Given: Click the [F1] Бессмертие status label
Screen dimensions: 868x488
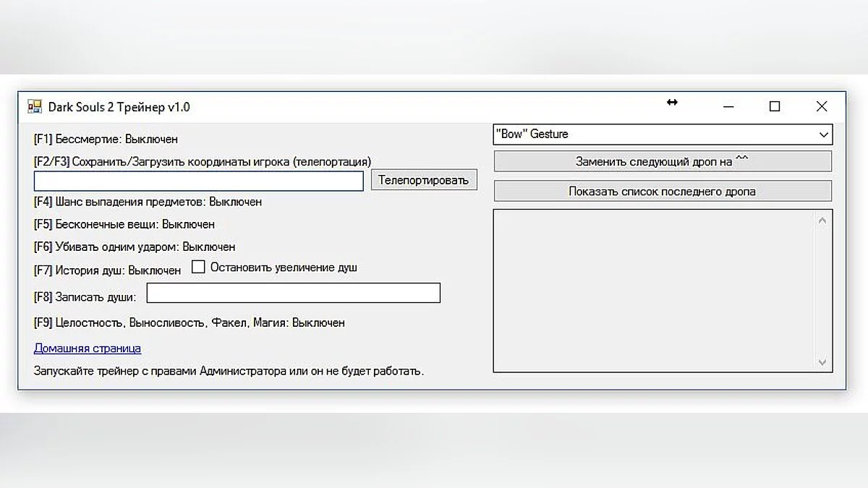Looking at the screenshot, I should click(106, 139).
